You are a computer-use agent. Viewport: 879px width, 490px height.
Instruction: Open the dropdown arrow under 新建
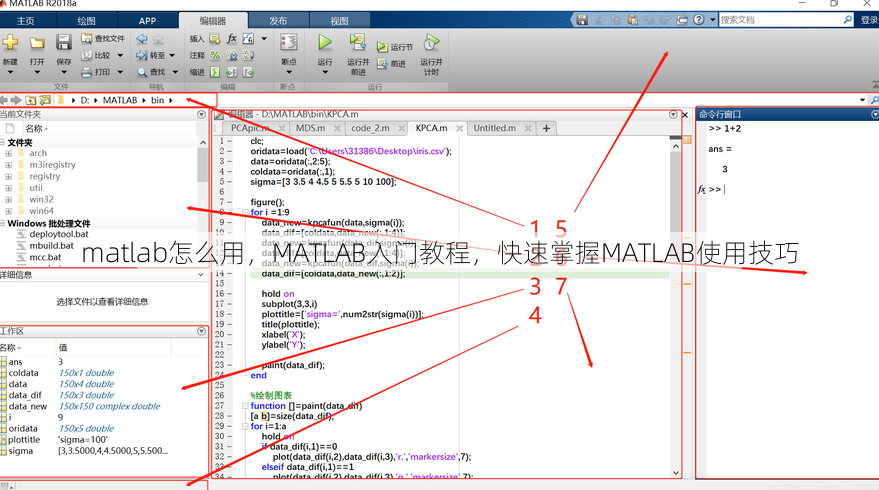(10, 72)
